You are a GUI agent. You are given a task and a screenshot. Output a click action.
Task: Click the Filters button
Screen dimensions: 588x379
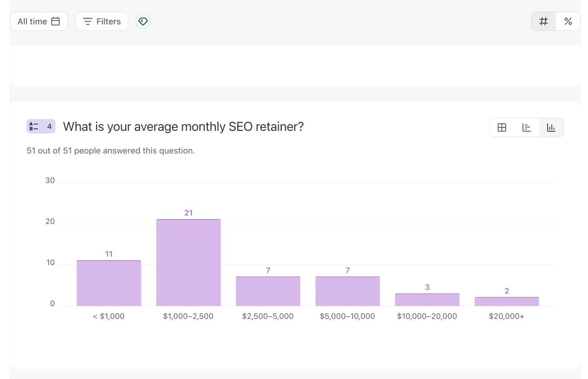tap(101, 21)
